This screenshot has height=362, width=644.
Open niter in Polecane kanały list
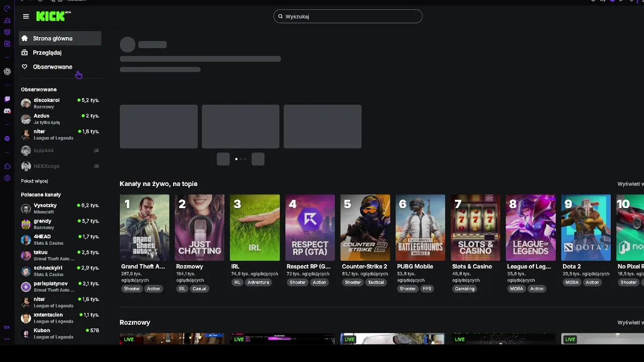coord(60,302)
